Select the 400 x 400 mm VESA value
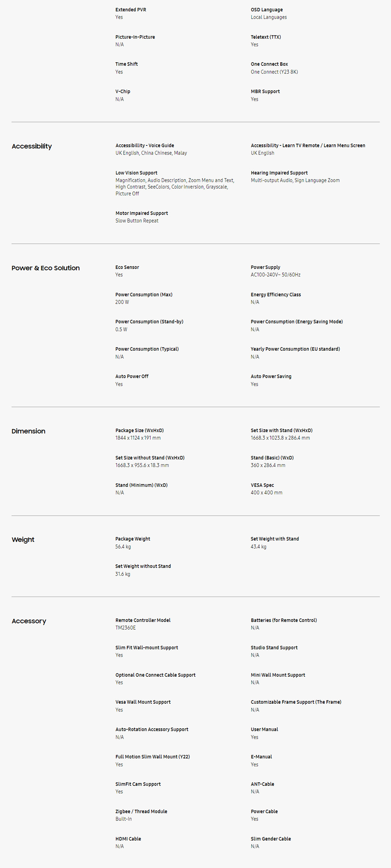391x868 pixels. pyautogui.click(x=266, y=493)
